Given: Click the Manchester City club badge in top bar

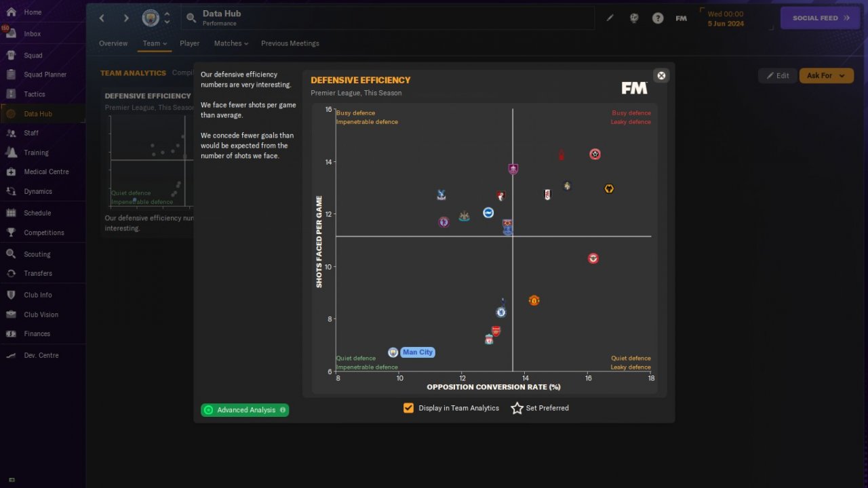Looking at the screenshot, I should coord(151,18).
